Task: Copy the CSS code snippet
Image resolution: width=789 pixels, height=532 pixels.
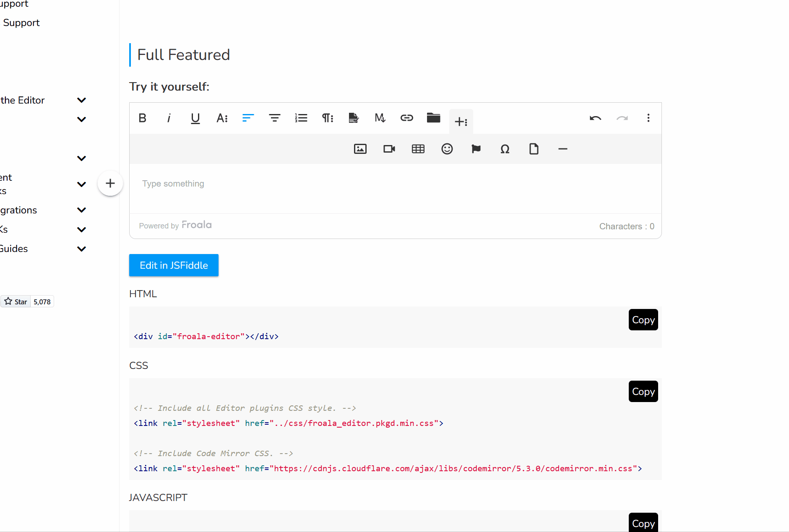Action: pyautogui.click(x=643, y=392)
